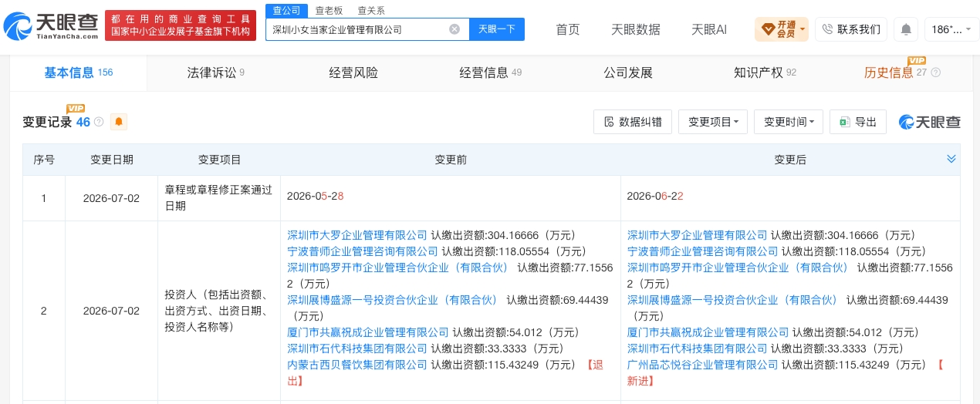Click the TianYanCha logo at top left

tap(52, 27)
